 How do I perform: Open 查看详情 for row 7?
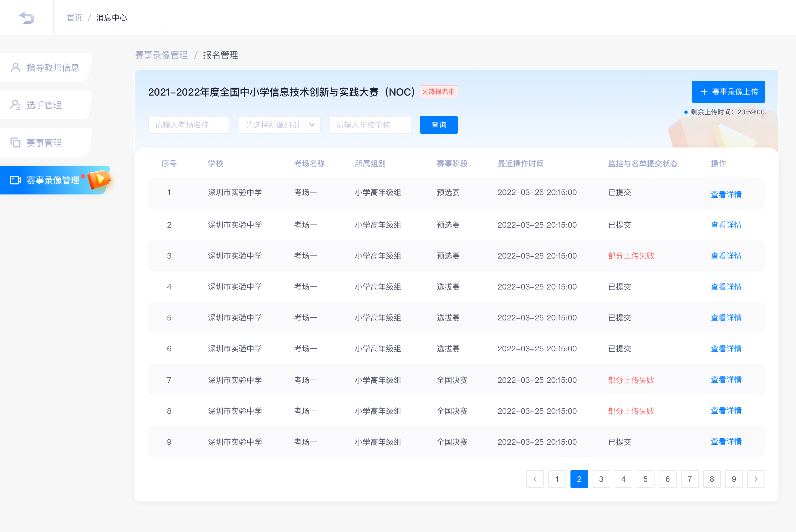click(x=726, y=380)
